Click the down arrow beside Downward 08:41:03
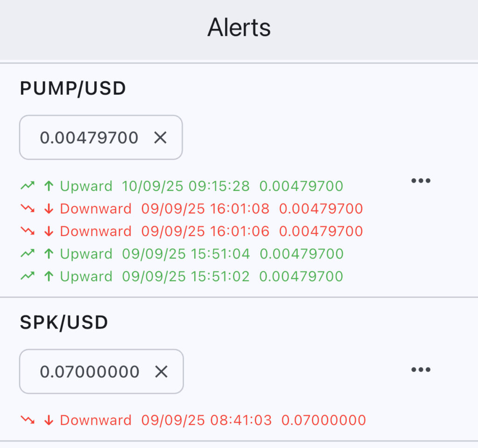 [49, 420]
